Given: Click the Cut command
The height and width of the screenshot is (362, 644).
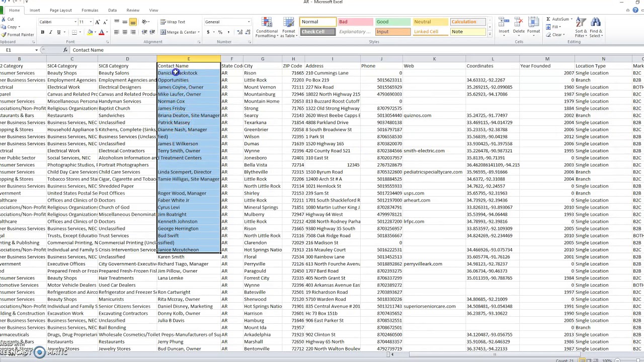Looking at the screenshot, I should (8, 19).
